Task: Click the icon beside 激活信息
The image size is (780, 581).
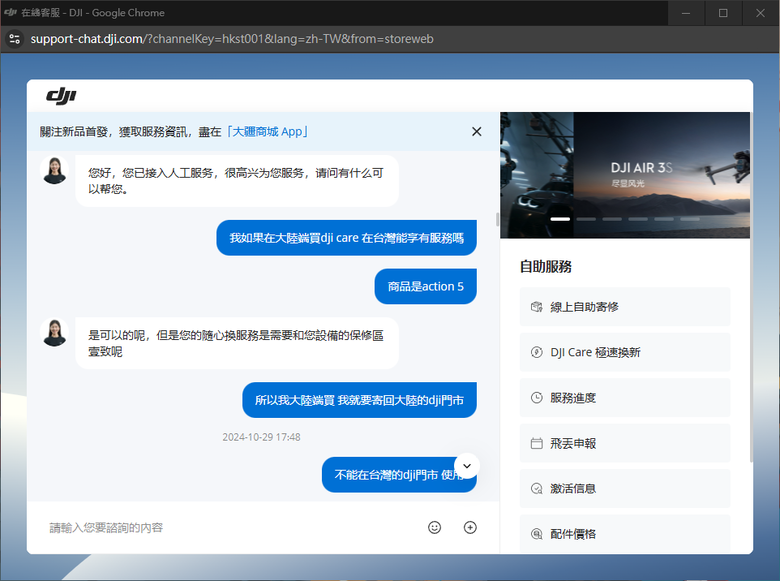Action: pos(537,488)
